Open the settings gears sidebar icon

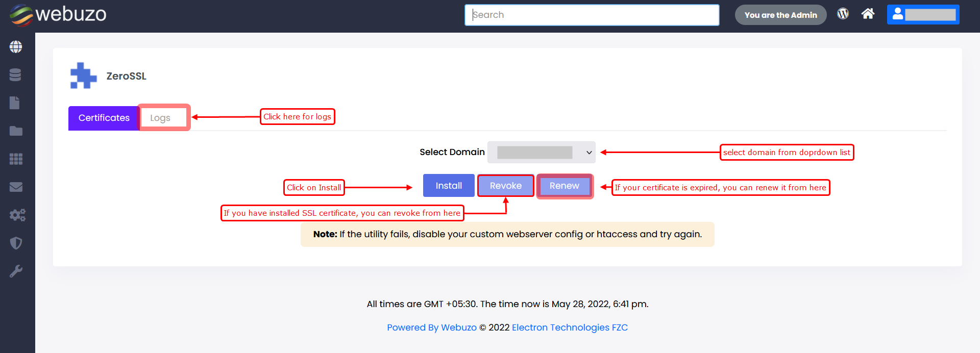[x=17, y=215]
